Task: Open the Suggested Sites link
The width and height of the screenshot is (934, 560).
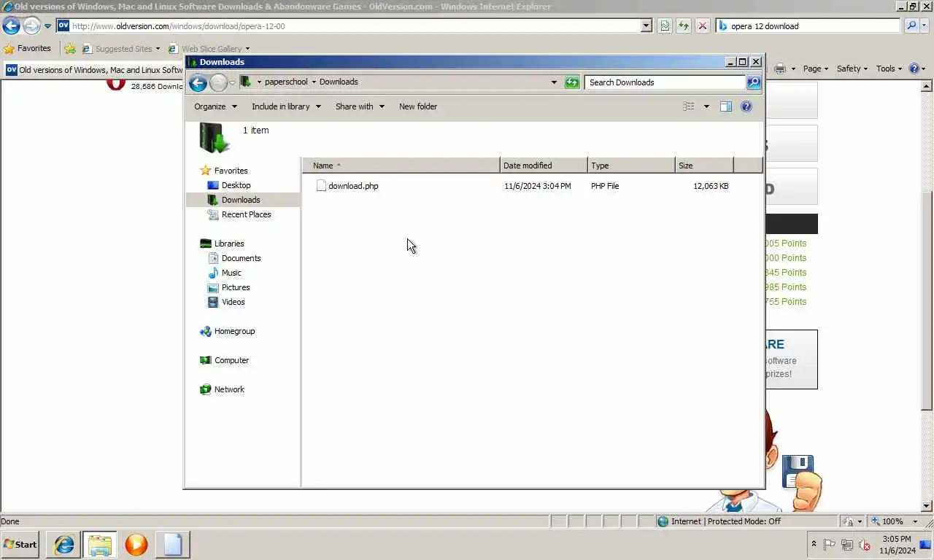Action: tap(121, 49)
